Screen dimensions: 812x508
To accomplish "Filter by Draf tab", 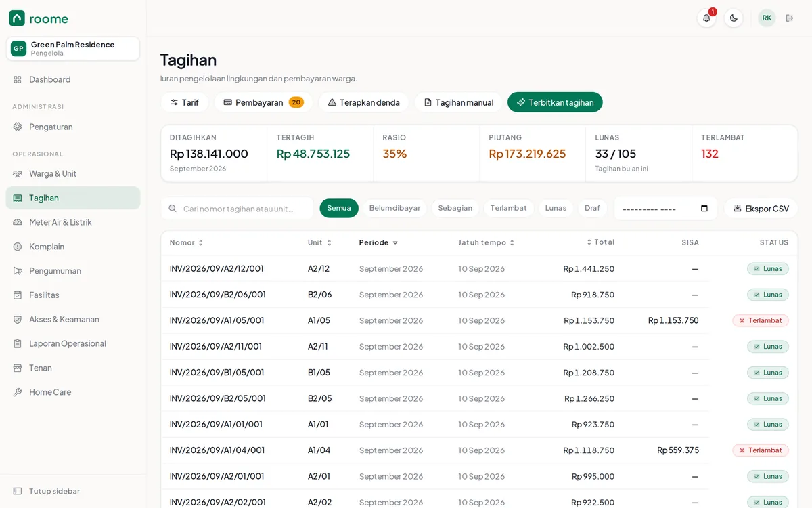I will pyautogui.click(x=592, y=208).
